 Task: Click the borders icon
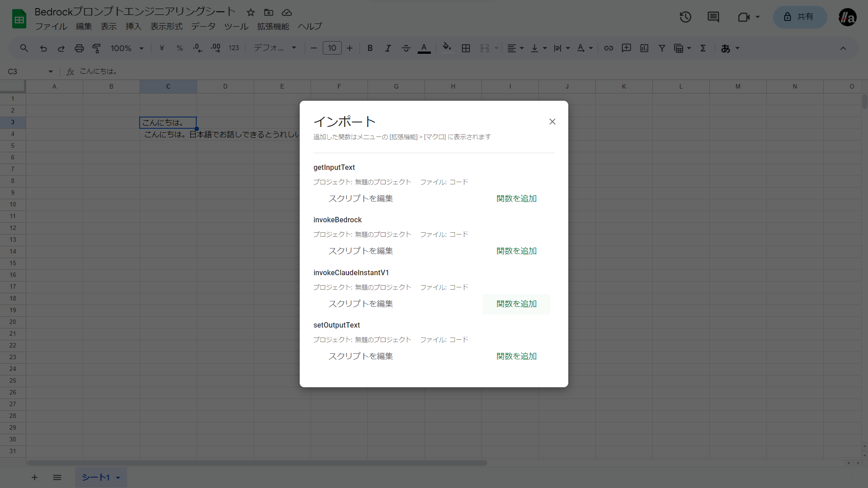click(466, 48)
